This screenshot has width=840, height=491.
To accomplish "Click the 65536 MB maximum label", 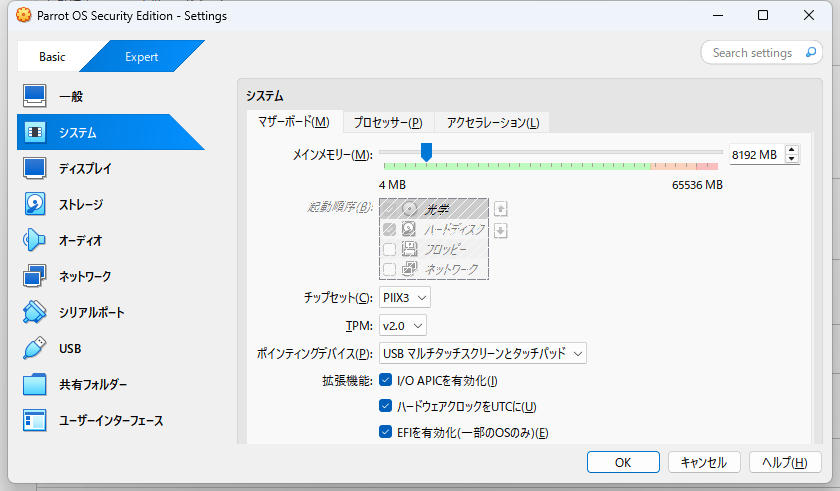I will (x=697, y=185).
